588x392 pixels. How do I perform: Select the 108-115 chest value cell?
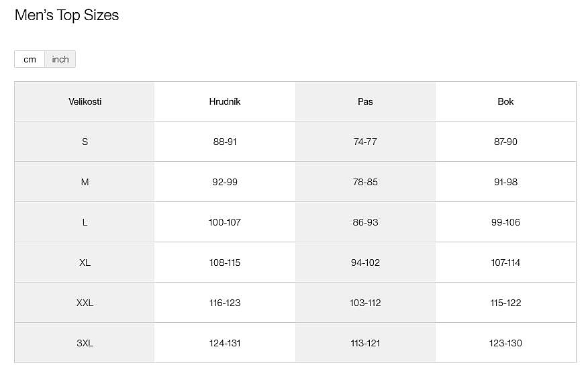tap(225, 262)
